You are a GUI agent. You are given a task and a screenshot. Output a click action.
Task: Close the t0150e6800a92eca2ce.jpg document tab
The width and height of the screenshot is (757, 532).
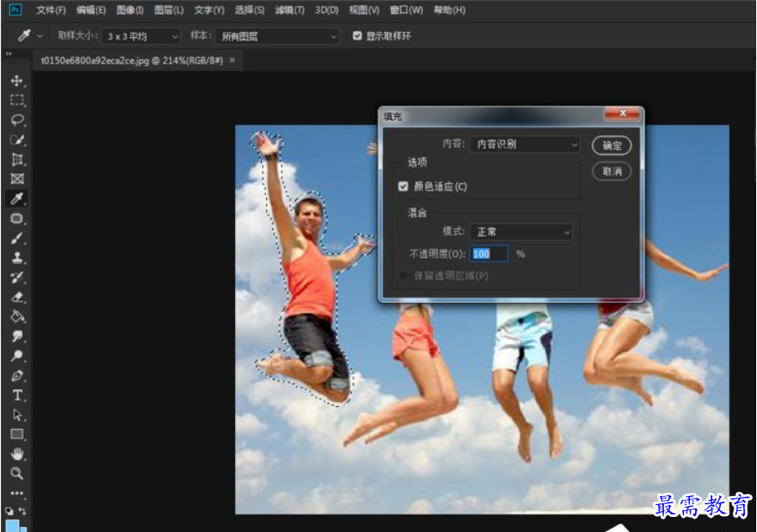click(232, 60)
